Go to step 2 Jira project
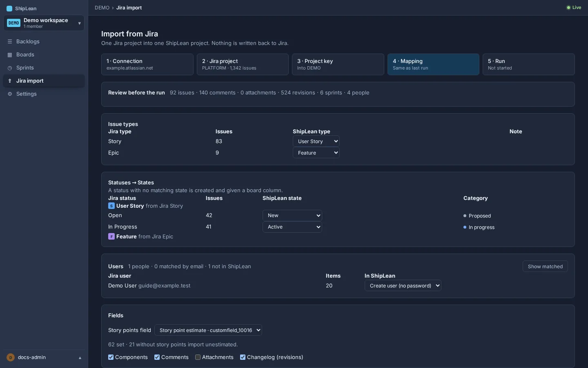The image size is (588, 368). [243, 65]
